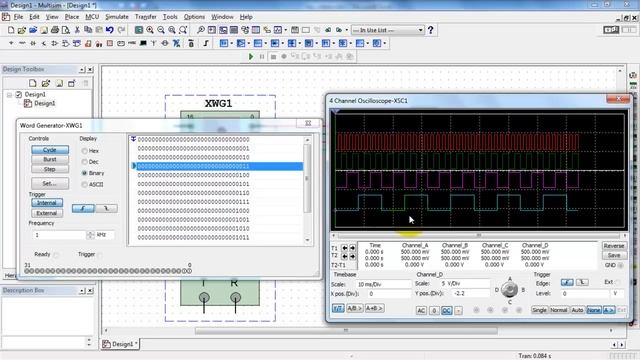Open A+B add mode options

tap(374, 309)
